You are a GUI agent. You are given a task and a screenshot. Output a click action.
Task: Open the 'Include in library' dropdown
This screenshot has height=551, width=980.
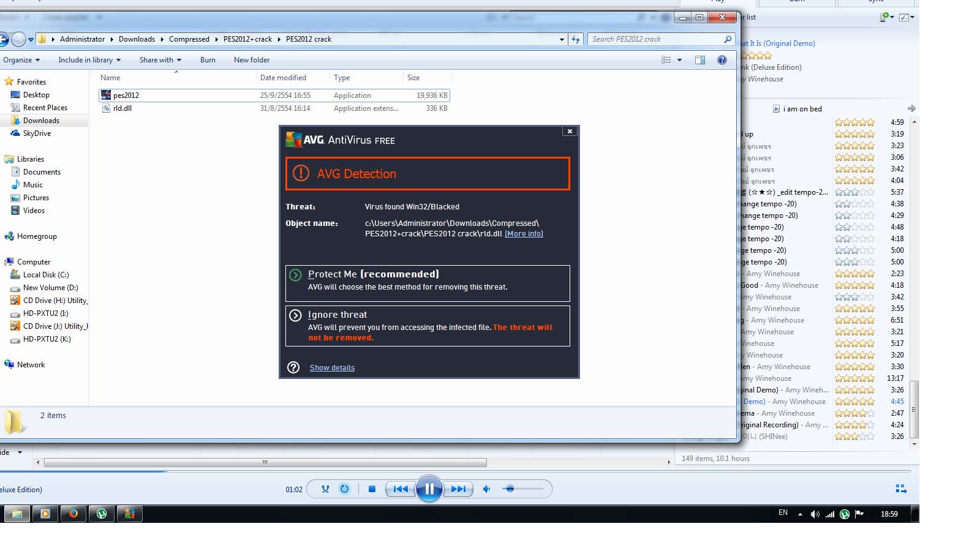[x=89, y=60]
